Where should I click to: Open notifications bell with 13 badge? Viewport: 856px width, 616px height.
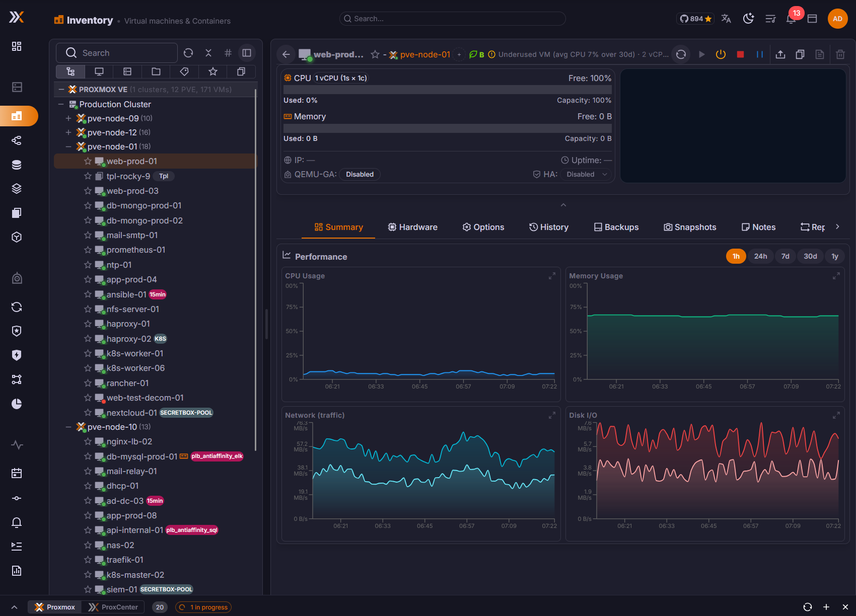pyautogui.click(x=792, y=18)
